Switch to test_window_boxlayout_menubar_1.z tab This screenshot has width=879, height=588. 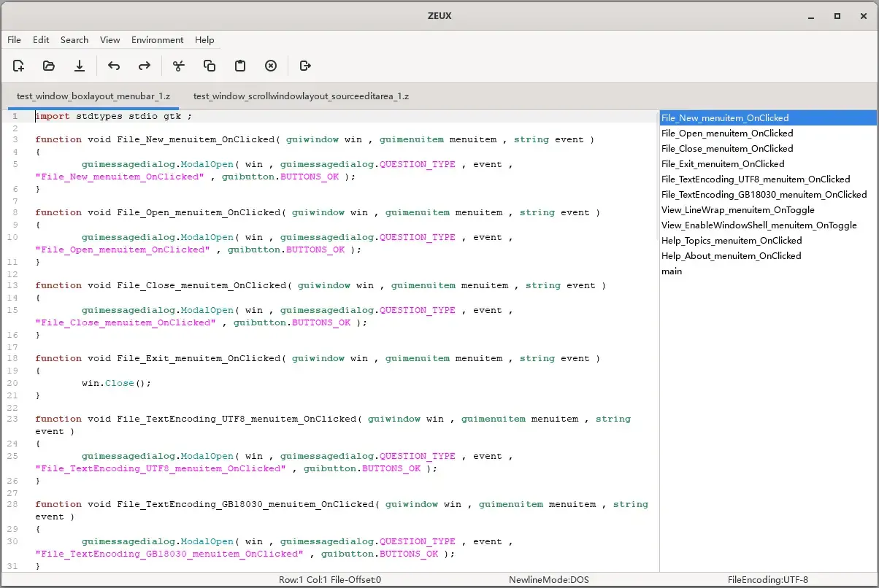point(93,96)
